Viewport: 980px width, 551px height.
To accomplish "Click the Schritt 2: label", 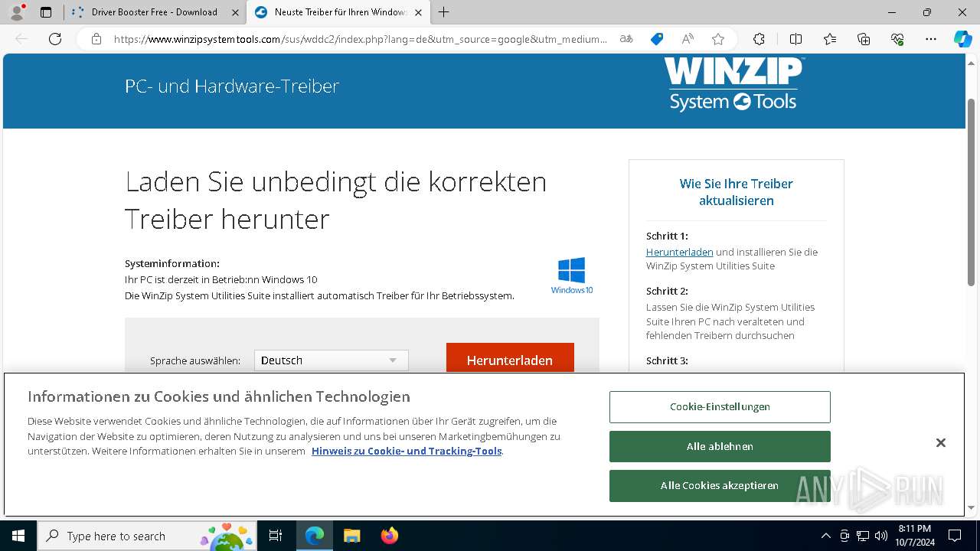I will (667, 292).
